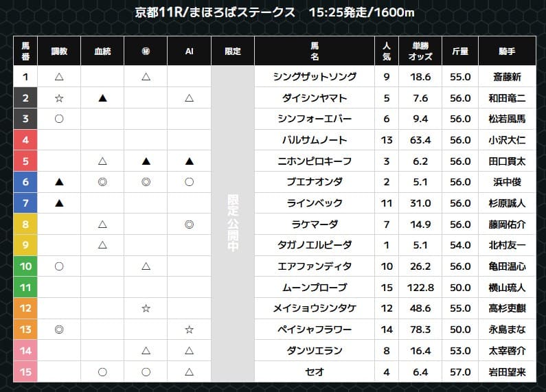Viewport: 546px width, 392px height.
Task: Click the ㊙ circled icon column header
Action: [146, 51]
